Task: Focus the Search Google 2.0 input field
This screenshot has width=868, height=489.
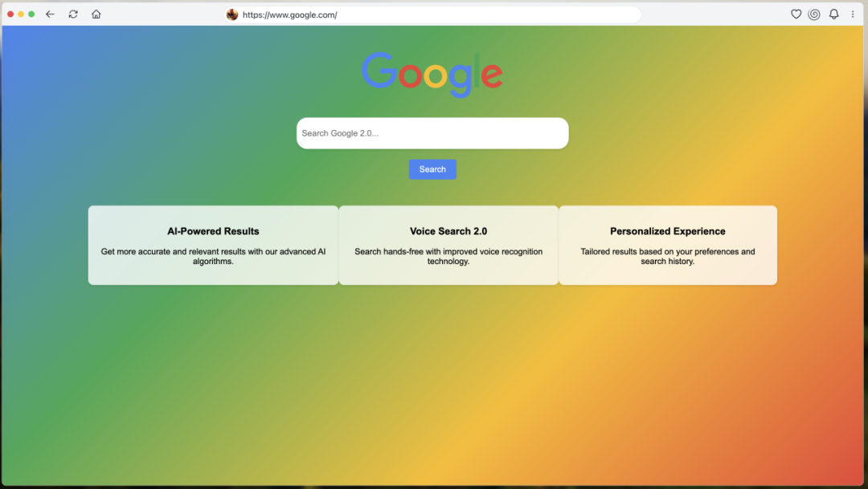Action: coord(432,133)
